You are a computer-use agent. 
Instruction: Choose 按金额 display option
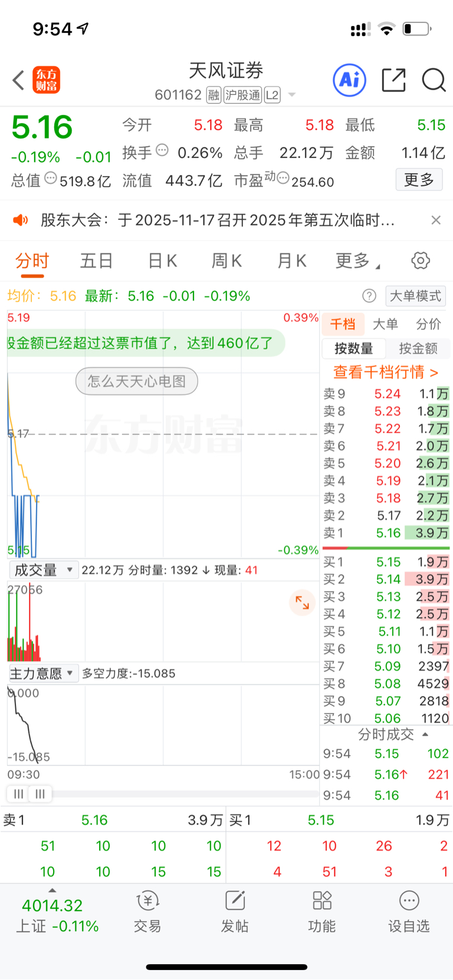click(418, 348)
